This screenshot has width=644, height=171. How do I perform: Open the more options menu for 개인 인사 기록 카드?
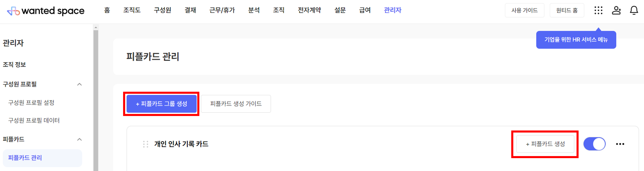point(620,144)
